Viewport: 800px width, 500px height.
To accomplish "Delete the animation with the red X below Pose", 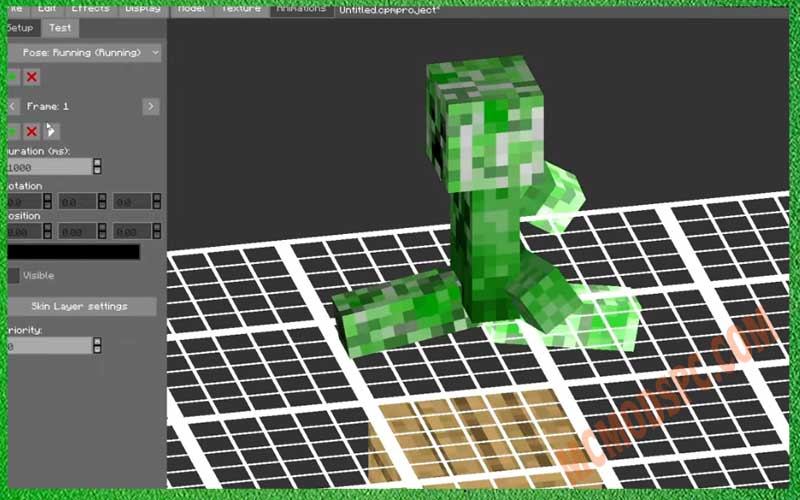I will tap(32, 77).
